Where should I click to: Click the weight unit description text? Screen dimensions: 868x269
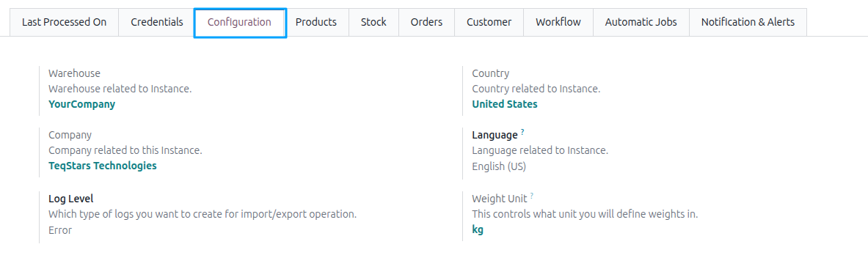[x=585, y=214]
